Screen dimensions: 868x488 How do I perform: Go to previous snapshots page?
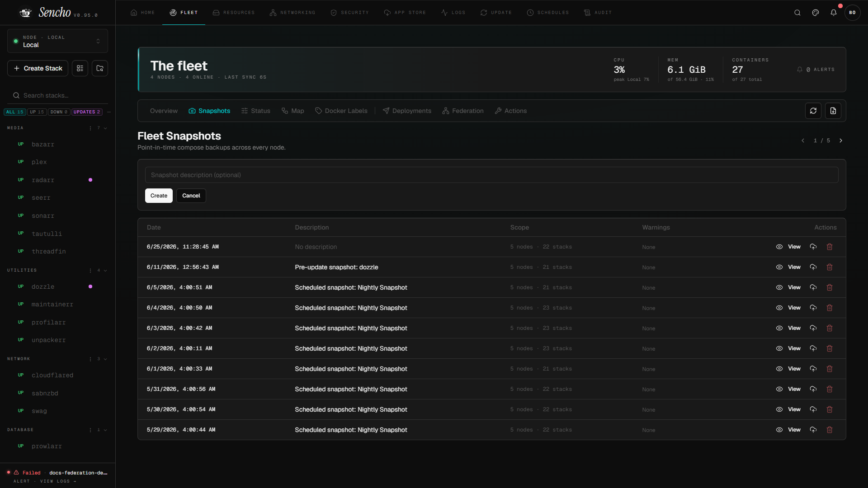[803, 141]
